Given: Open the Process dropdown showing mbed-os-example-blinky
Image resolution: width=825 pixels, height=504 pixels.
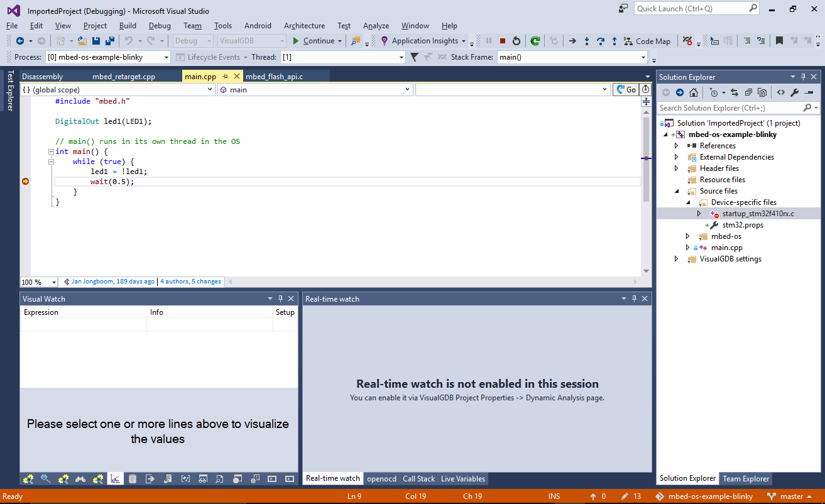Looking at the screenshot, I should pos(108,57).
